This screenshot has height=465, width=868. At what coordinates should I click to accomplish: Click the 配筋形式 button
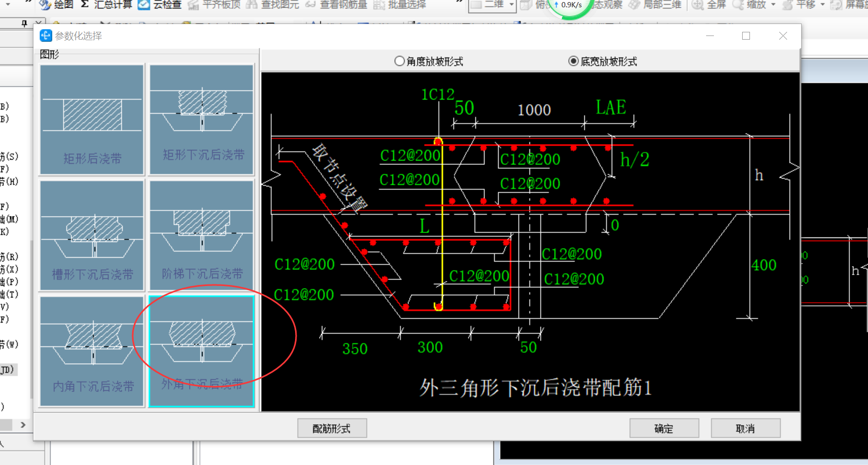[x=332, y=428]
